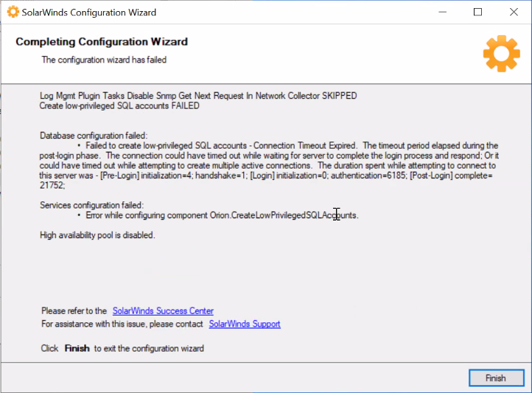Minimize the Configuration Wizard window

442,13
